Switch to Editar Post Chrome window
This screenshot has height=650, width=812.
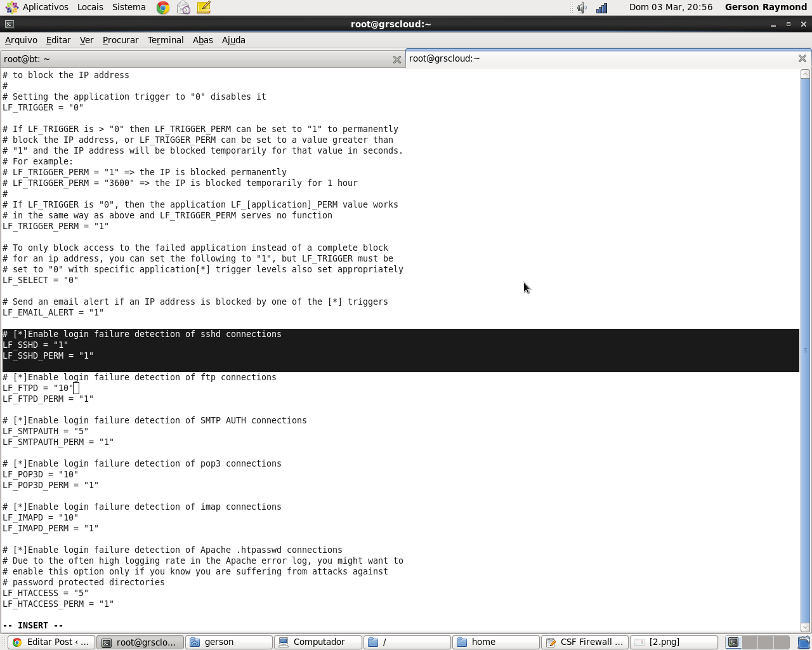[x=51, y=642]
